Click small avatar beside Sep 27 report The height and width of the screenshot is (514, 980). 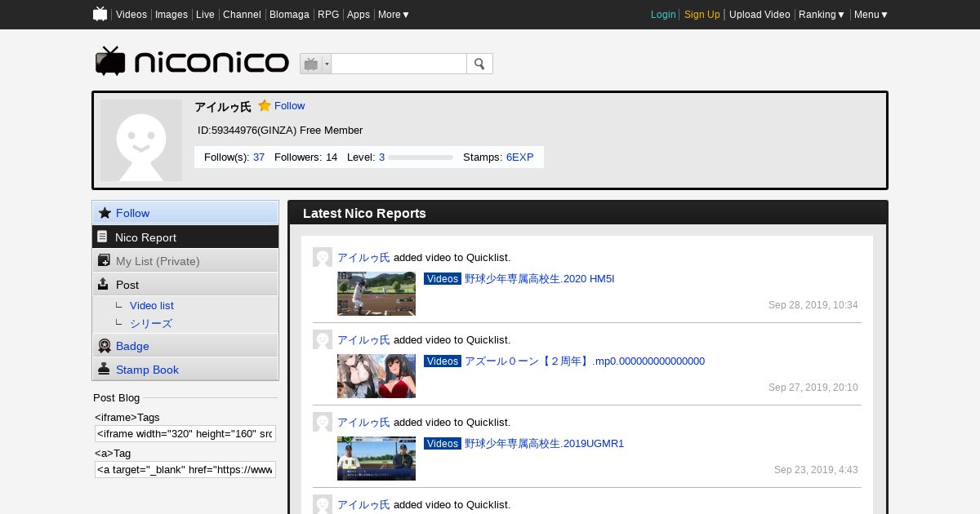[x=323, y=339]
